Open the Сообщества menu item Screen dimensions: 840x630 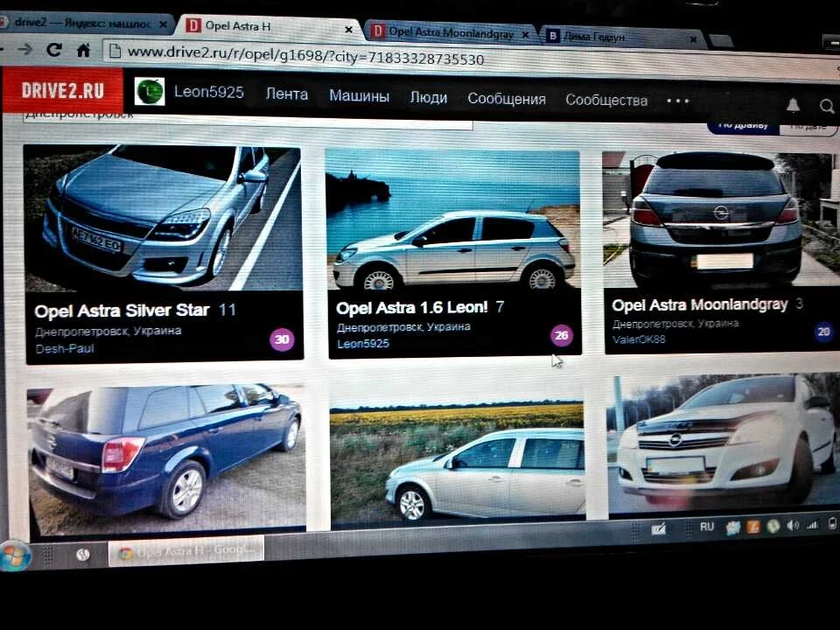606,100
